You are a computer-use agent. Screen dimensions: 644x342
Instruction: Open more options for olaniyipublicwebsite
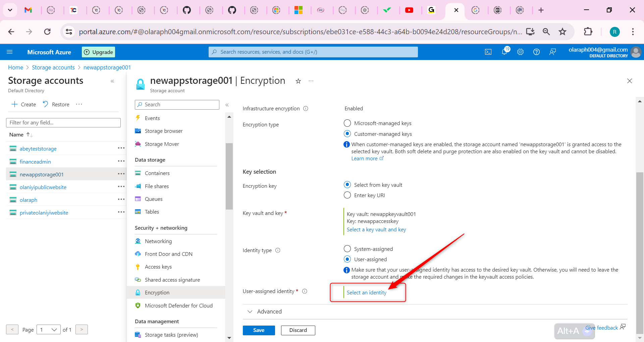(x=121, y=186)
